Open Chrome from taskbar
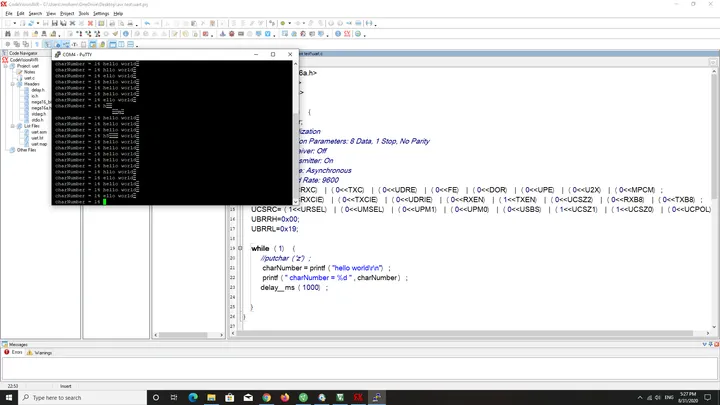Viewport: 720px width, 405px height. tap(266, 397)
